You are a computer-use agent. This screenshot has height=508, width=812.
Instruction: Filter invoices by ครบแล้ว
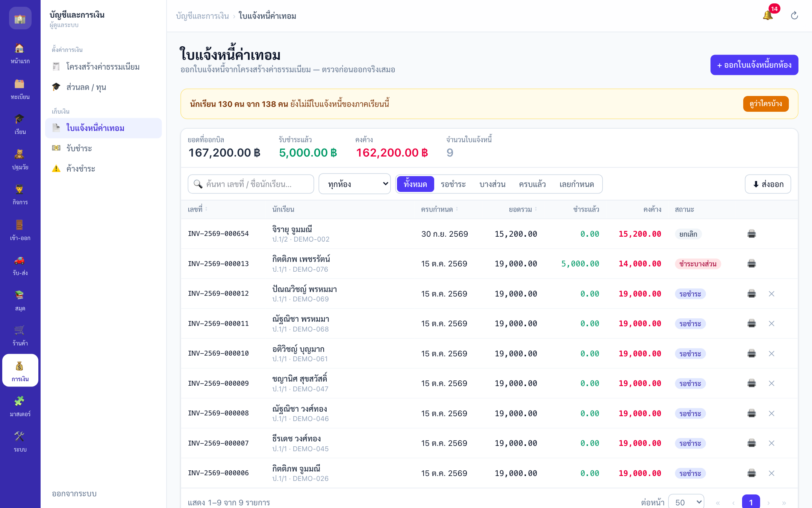point(532,184)
